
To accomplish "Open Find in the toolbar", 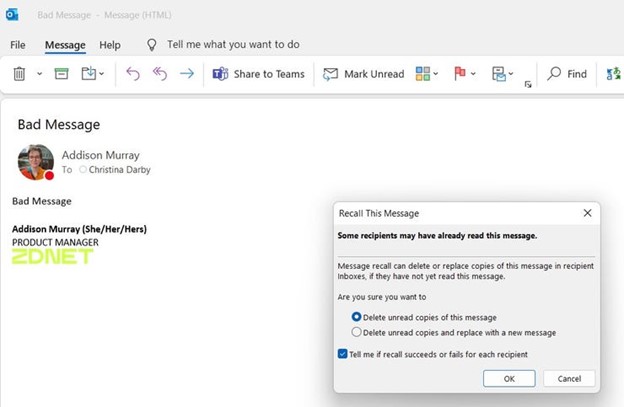I will click(x=567, y=74).
